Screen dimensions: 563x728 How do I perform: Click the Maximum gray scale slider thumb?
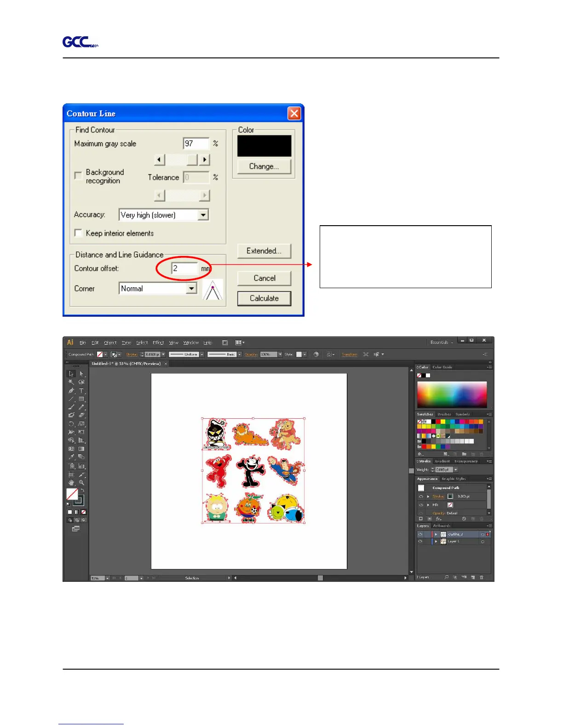(x=192, y=159)
